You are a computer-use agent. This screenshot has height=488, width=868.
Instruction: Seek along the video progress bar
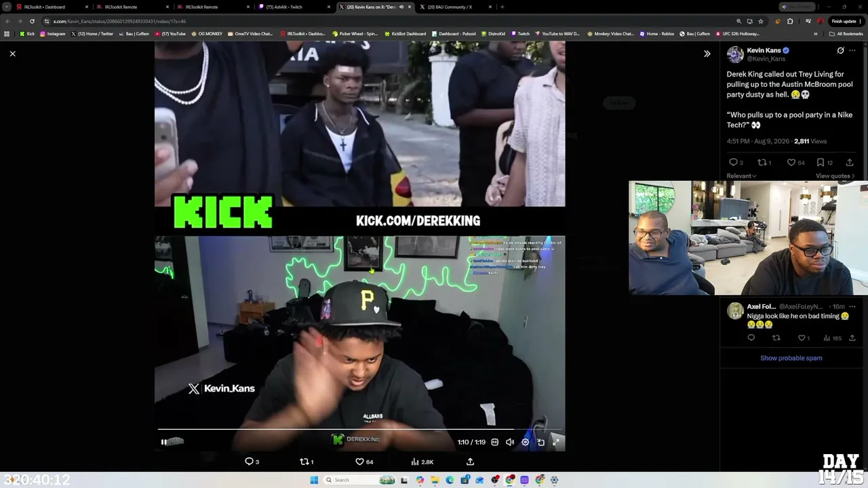(359, 429)
